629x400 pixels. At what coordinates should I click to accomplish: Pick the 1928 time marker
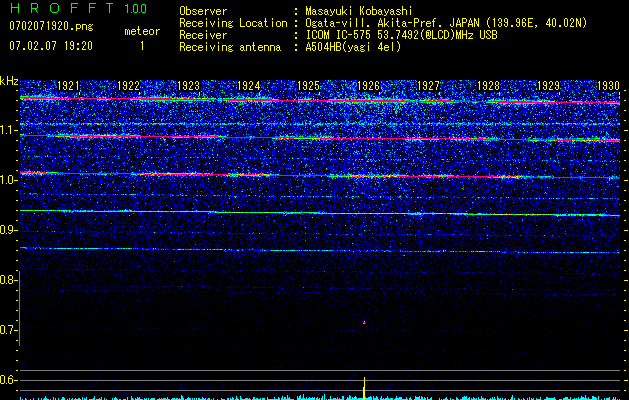489,86
